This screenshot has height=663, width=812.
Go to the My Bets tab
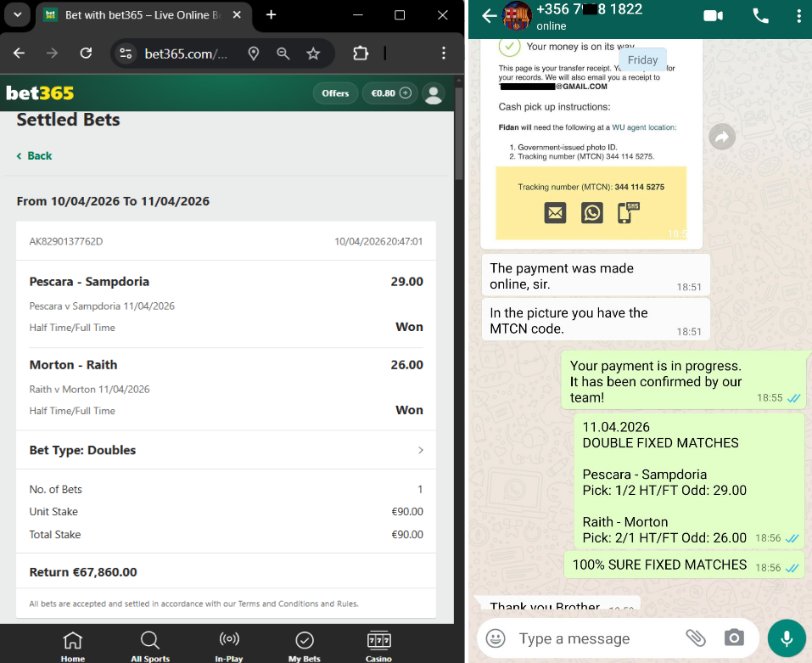[x=304, y=647]
